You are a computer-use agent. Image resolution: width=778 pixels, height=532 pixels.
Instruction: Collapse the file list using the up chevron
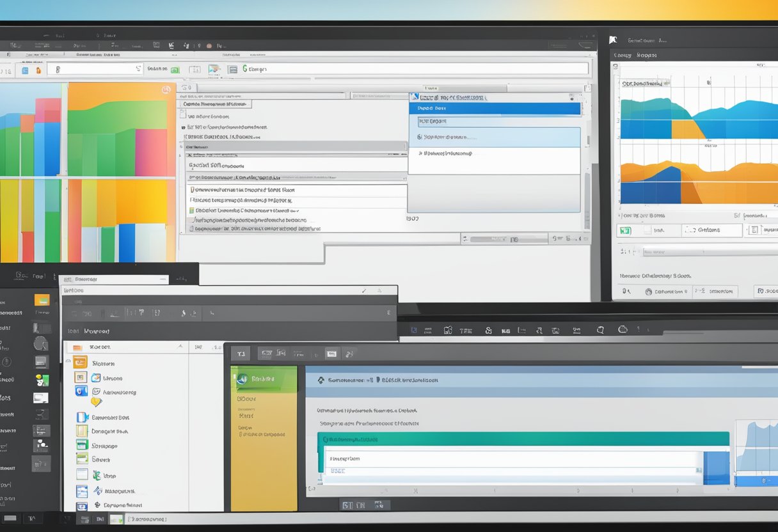180,347
